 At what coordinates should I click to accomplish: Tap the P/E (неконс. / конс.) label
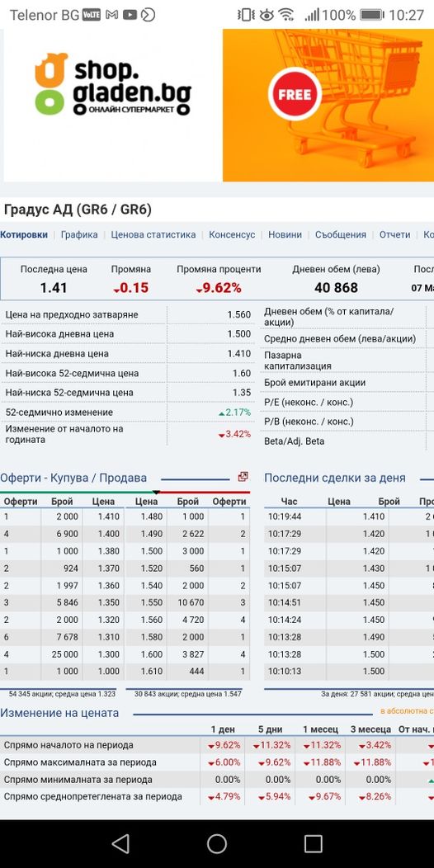309,403
